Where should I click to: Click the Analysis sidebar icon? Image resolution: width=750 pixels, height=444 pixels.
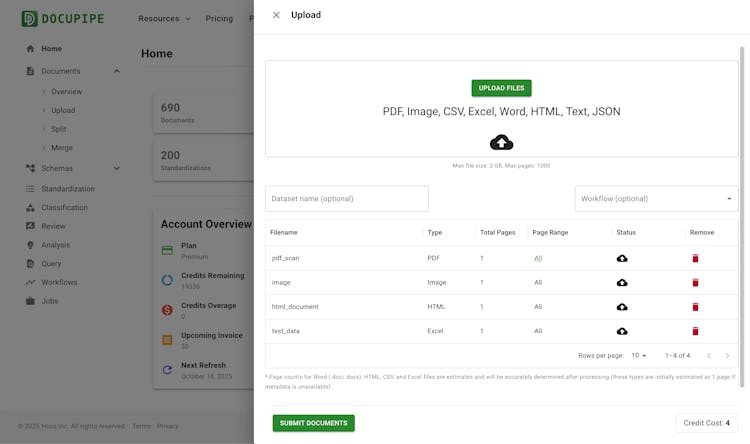tap(30, 245)
